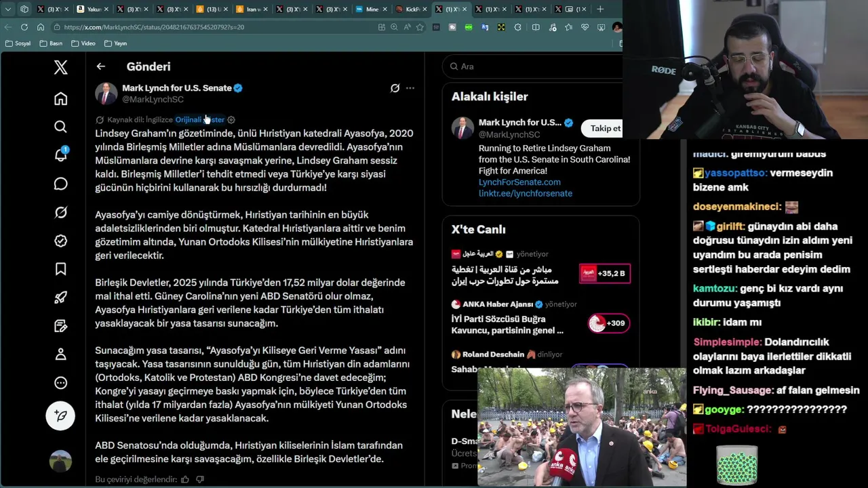Open the X profile person icon
This screenshot has width=868, height=488.
[60, 354]
